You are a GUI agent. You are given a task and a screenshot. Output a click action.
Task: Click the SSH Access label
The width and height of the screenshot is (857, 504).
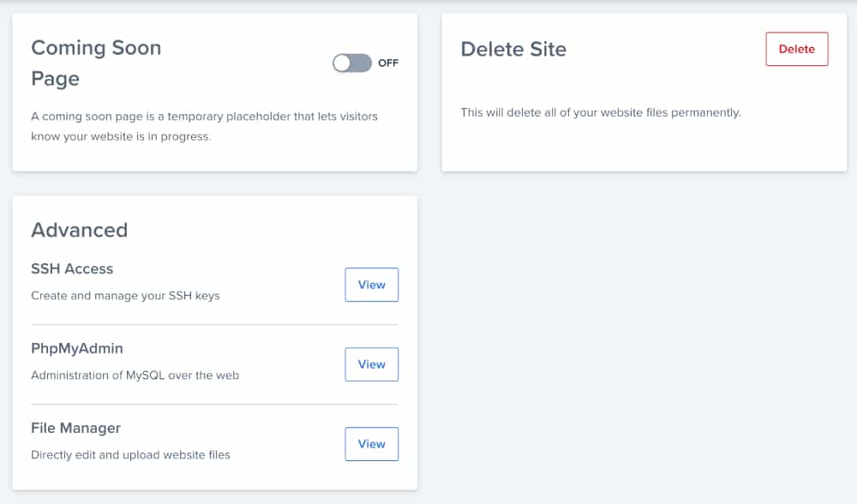pyautogui.click(x=72, y=268)
